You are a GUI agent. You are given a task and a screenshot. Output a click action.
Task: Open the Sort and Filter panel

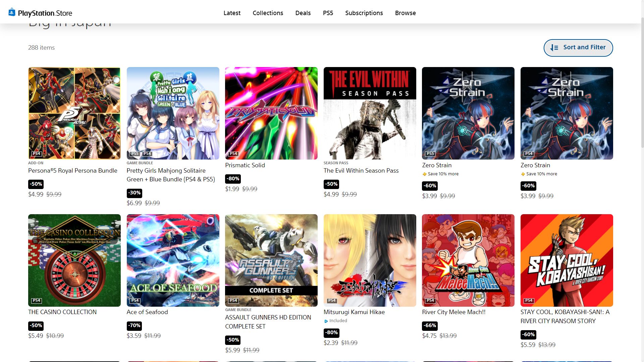pyautogui.click(x=578, y=48)
